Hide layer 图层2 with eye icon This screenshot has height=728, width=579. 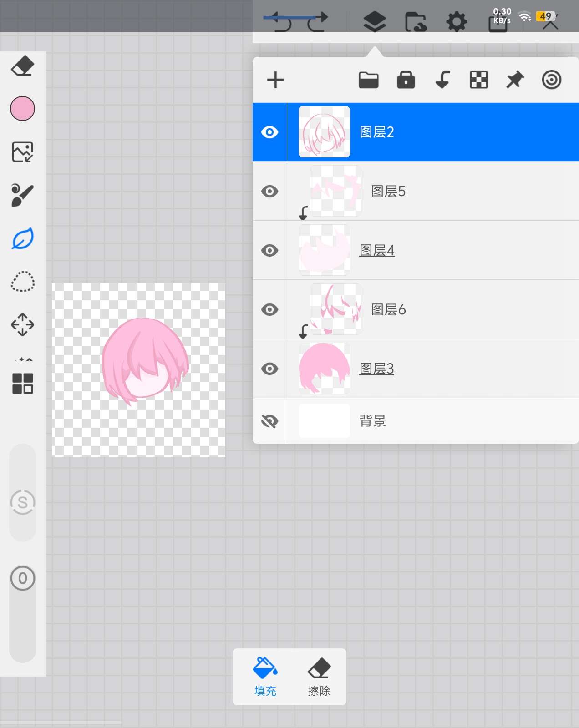tap(270, 132)
